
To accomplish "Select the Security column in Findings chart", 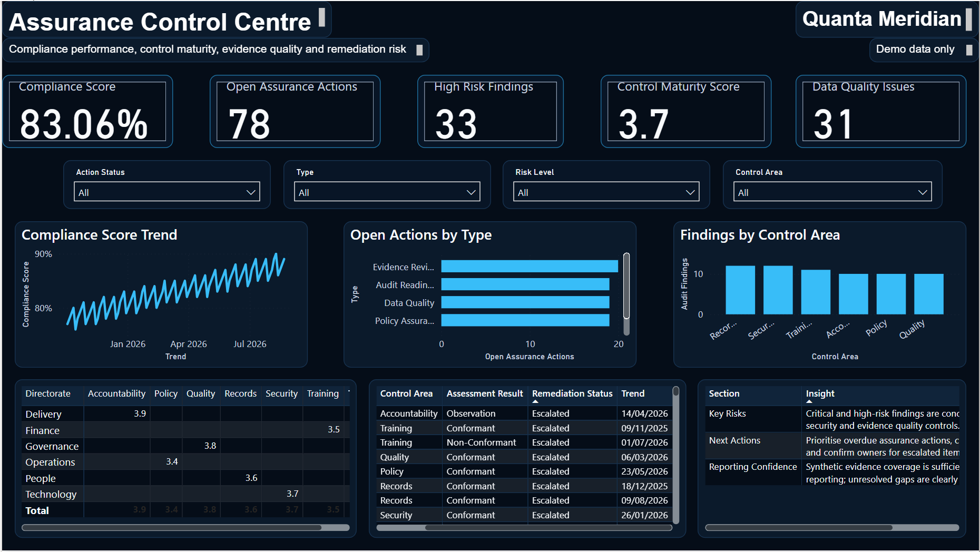I will click(x=778, y=290).
